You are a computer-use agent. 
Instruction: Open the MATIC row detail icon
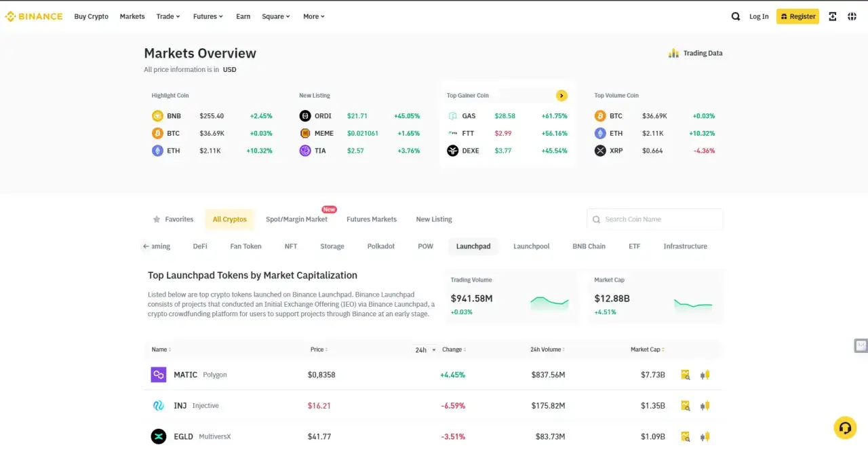click(x=686, y=375)
